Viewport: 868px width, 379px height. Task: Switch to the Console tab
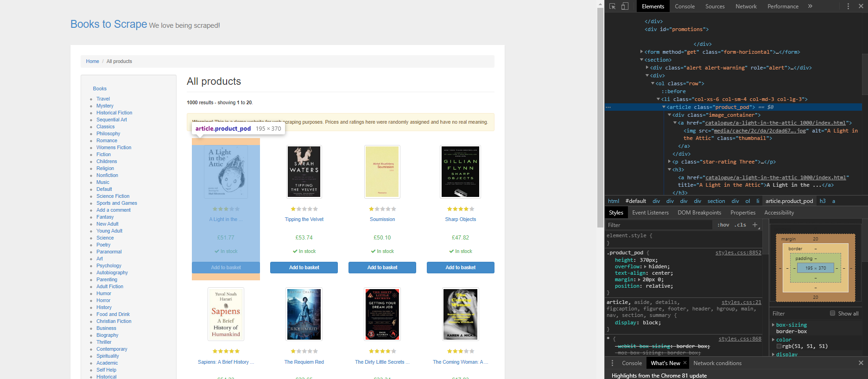pos(684,6)
